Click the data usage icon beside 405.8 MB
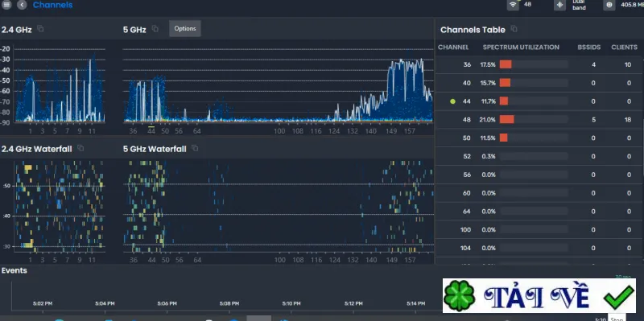Screen dimensions: 644x321 [x=609, y=5]
